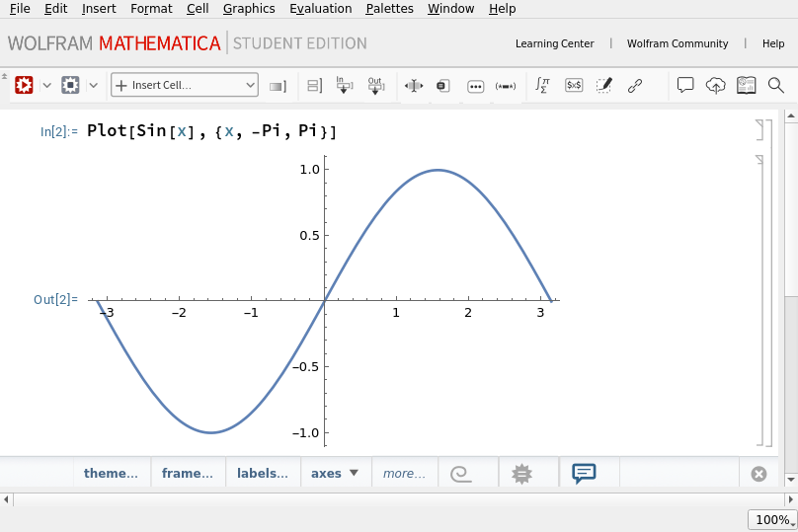Viewport: 798px width, 532px height.
Task: Click the text cursor insertion toolbar icon
Action: click(x=414, y=86)
